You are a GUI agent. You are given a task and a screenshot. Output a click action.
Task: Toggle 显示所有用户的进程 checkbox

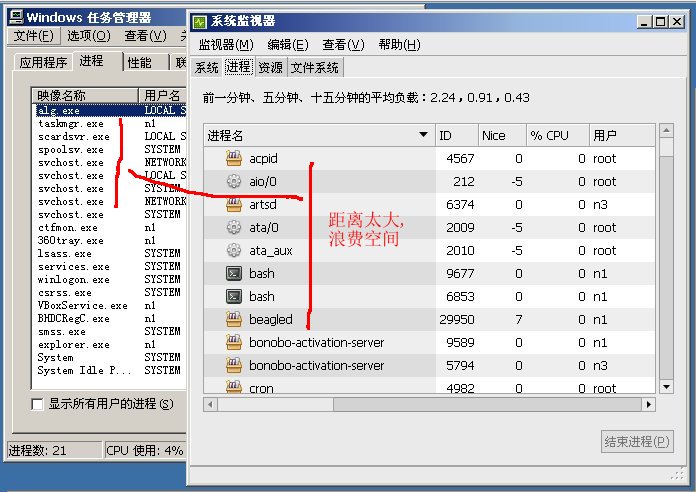[x=37, y=404]
